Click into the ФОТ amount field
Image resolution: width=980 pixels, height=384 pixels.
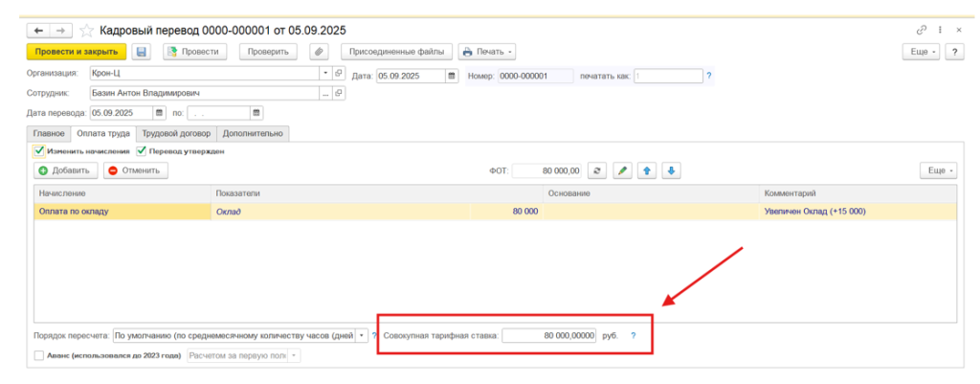[546, 170]
